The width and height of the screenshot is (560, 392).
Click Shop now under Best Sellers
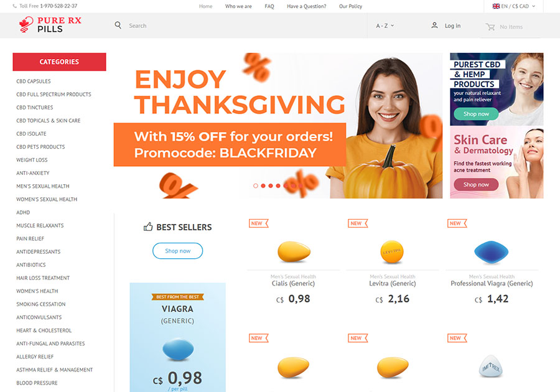177,251
